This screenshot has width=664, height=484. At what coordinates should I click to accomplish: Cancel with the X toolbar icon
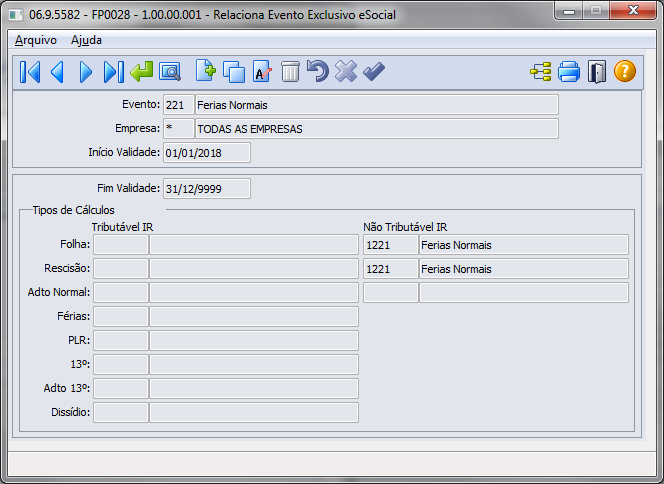346,71
